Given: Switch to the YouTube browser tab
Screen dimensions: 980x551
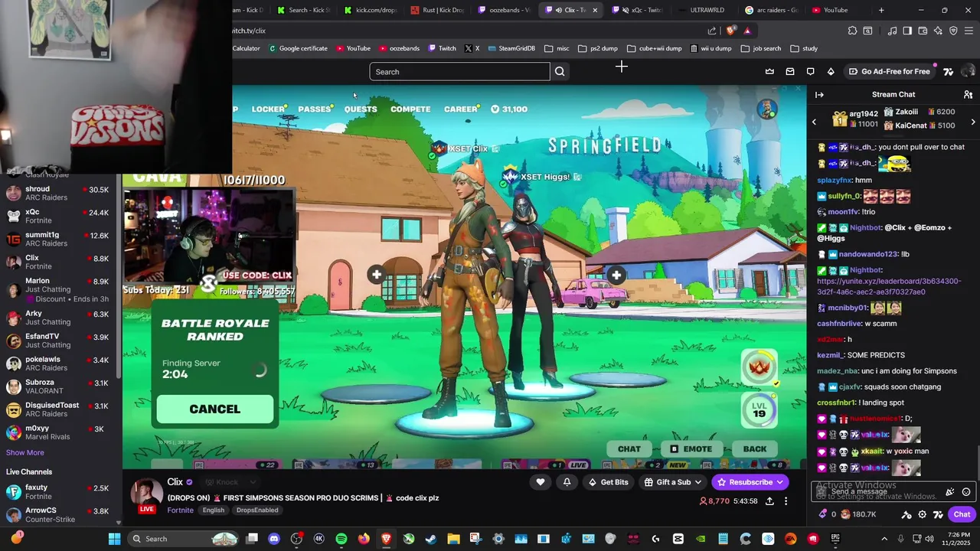Looking at the screenshot, I should click(x=835, y=10).
